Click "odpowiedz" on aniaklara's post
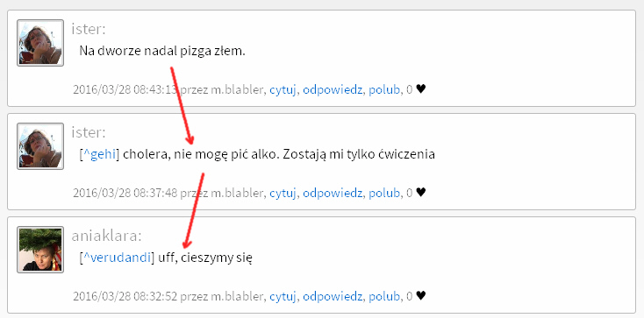Image resolution: width=644 pixels, height=318 pixels. tap(333, 296)
